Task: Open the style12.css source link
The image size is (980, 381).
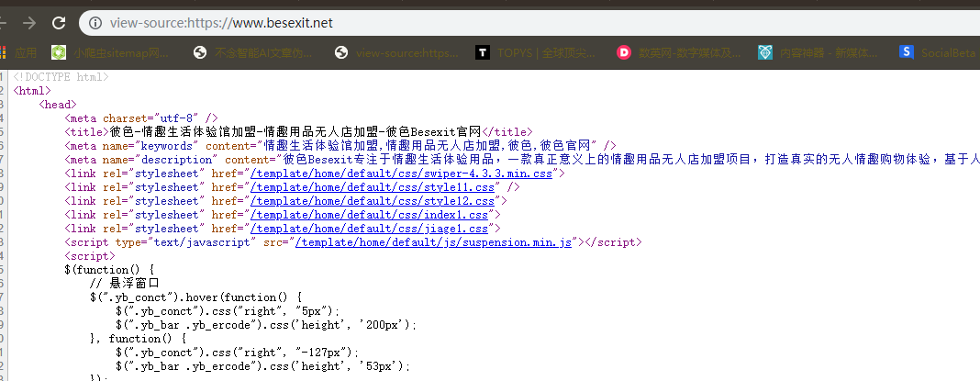Action: coord(373,201)
